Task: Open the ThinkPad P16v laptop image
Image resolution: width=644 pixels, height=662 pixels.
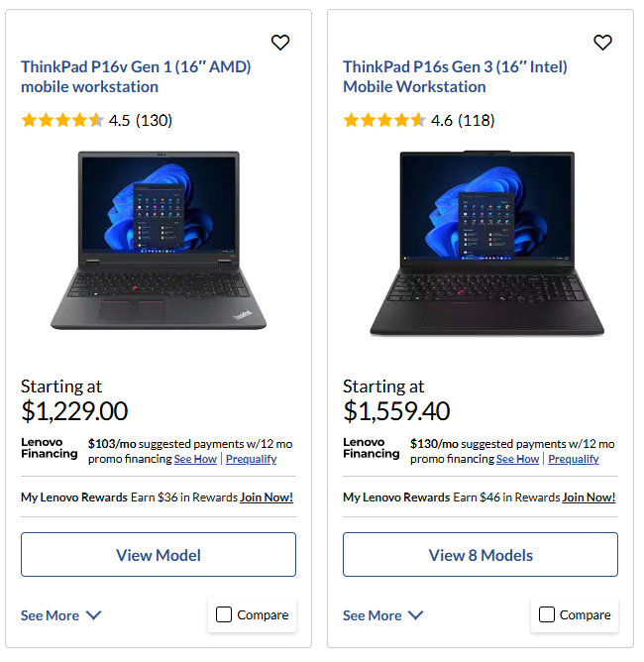Action: click(159, 241)
